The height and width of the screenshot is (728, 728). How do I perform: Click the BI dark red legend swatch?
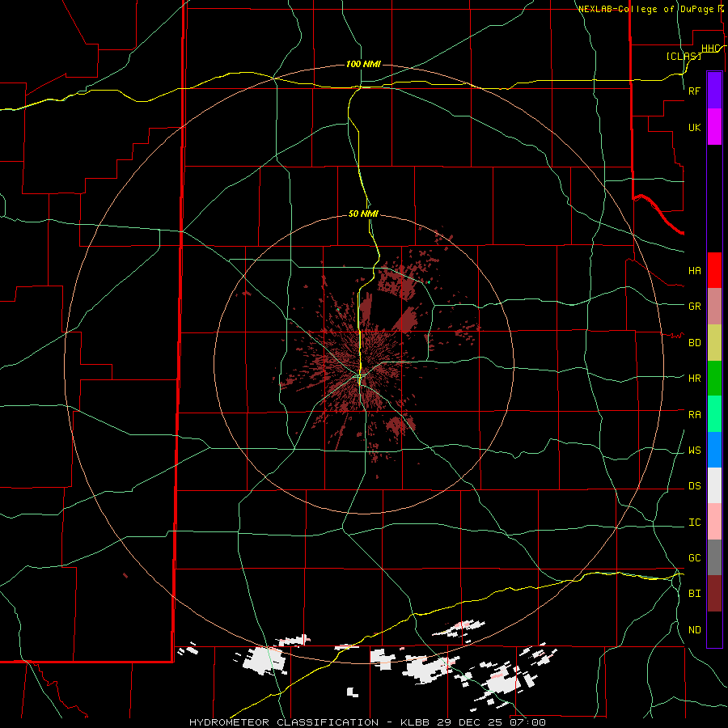(x=714, y=594)
